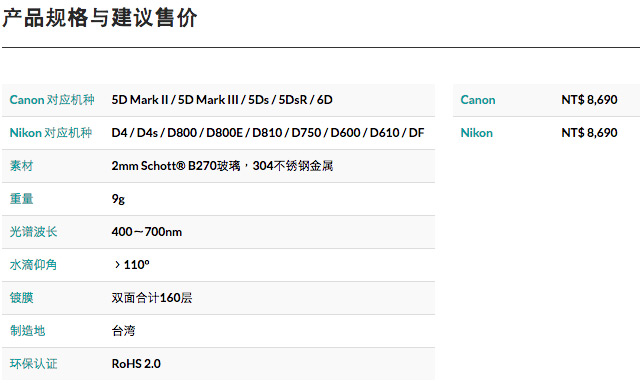Click the 400～700nm wavelength value
Screen dimensions: 640x392
click(x=147, y=232)
